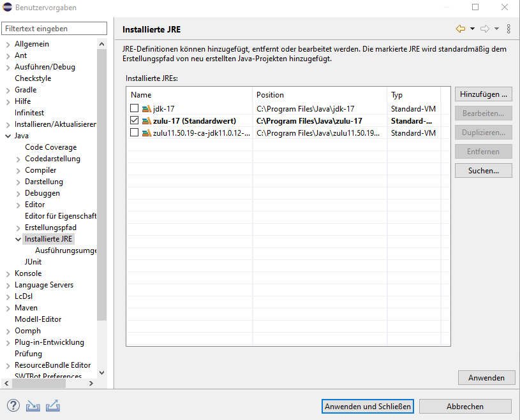
Task: Click the Hinzufügen button
Action: pyautogui.click(x=484, y=94)
